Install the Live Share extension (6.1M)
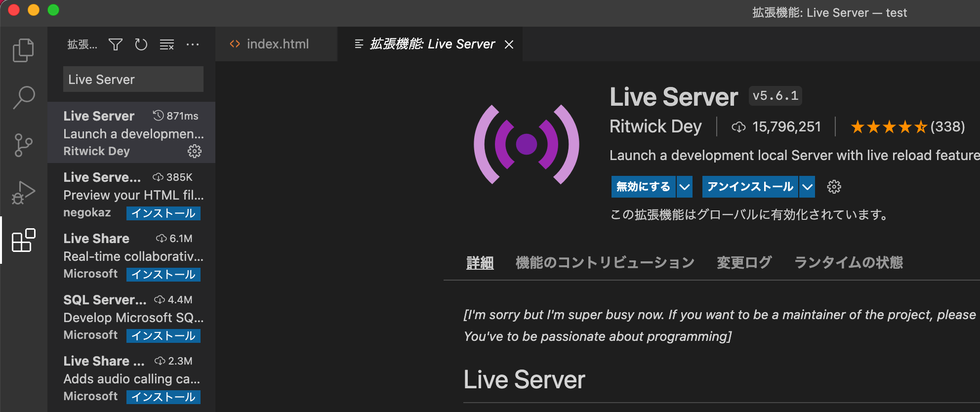Screen dimensions: 980x412 (x=163, y=275)
